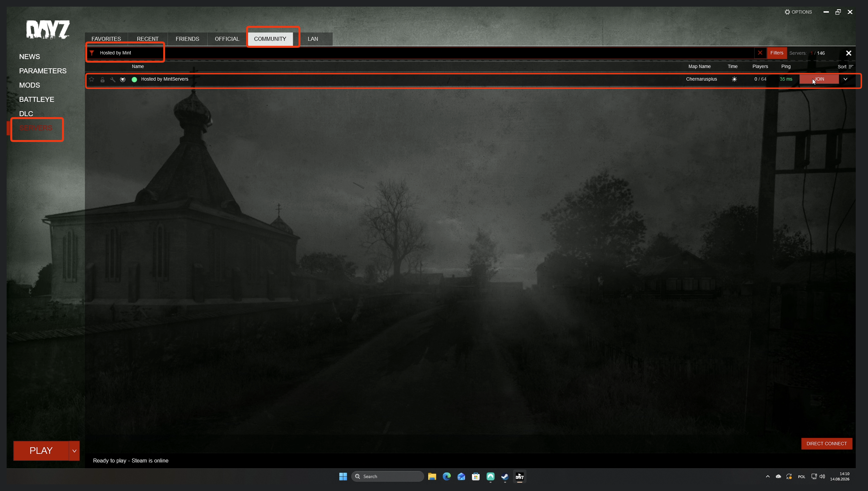Image resolution: width=868 pixels, height=491 pixels.
Task: Open the NEWS section
Action: click(x=30, y=57)
